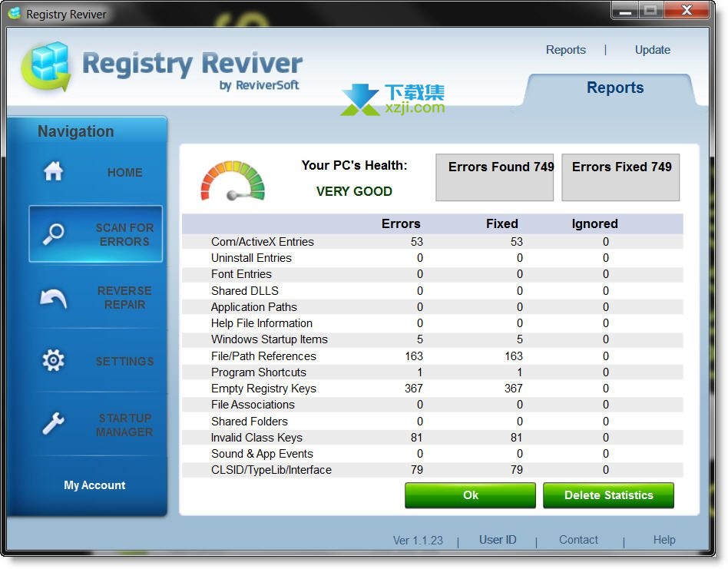Screen dimensions: 728x569
Task: Click the Registry Reviver cube logo
Action: coord(46,66)
